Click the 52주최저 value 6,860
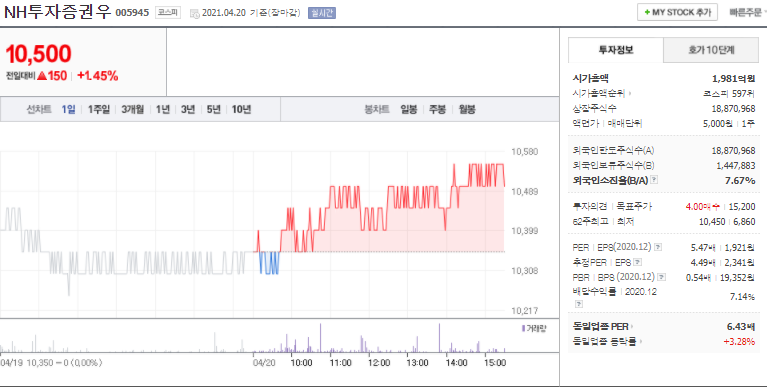Image resolution: width=767 pixels, height=387 pixels. 744,222
